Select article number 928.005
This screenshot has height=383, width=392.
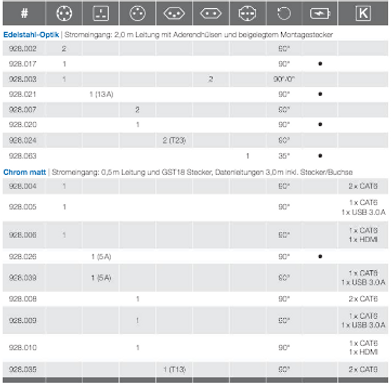(x=23, y=207)
